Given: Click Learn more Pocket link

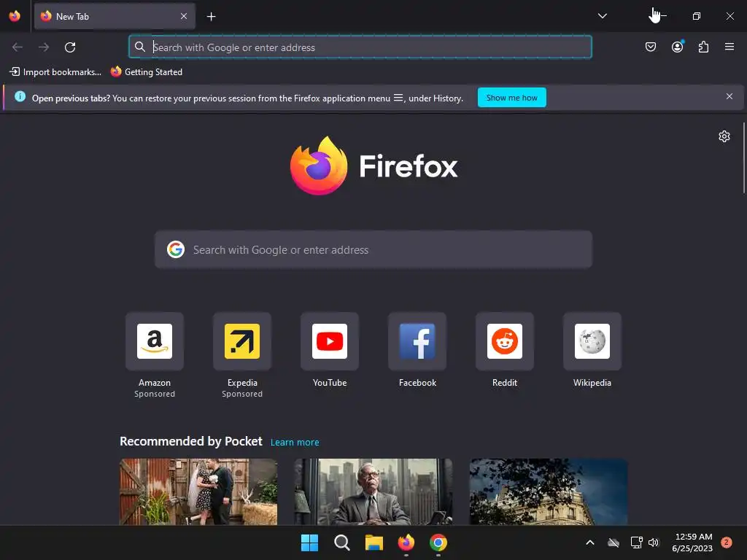Looking at the screenshot, I should pos(295,443).
